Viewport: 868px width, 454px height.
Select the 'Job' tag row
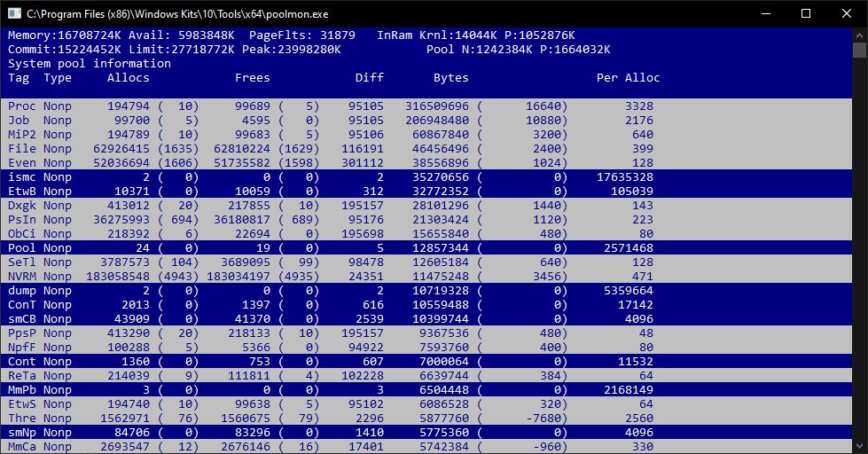426,120
